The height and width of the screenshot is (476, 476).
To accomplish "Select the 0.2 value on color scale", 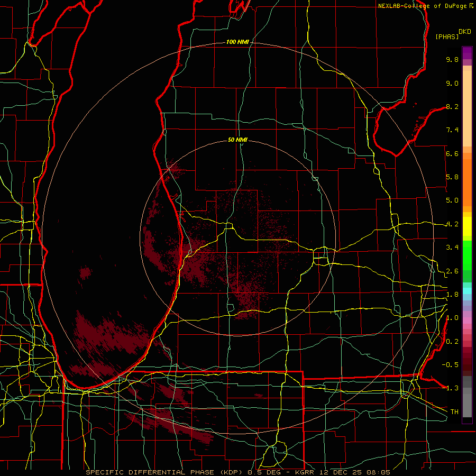I will 452,342.
